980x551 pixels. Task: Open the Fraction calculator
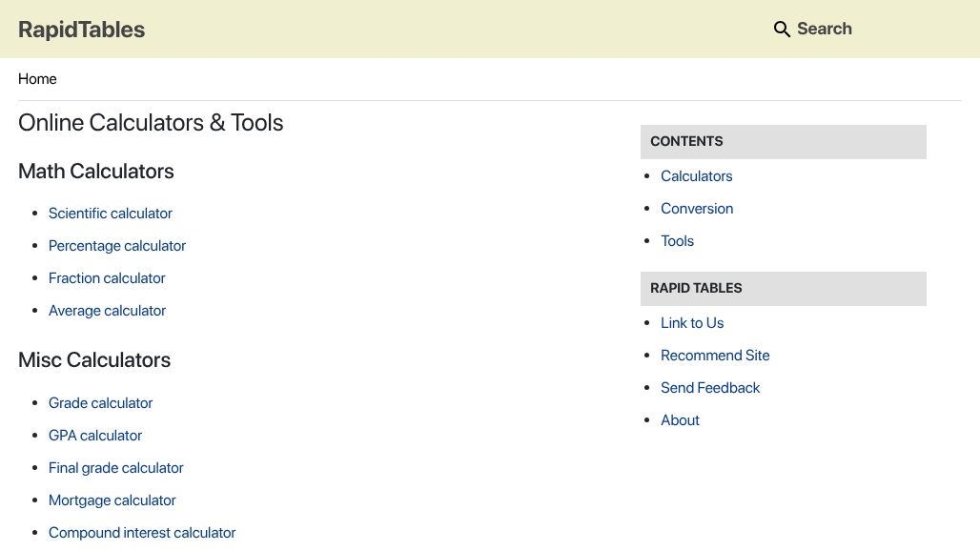click(107, 278)
